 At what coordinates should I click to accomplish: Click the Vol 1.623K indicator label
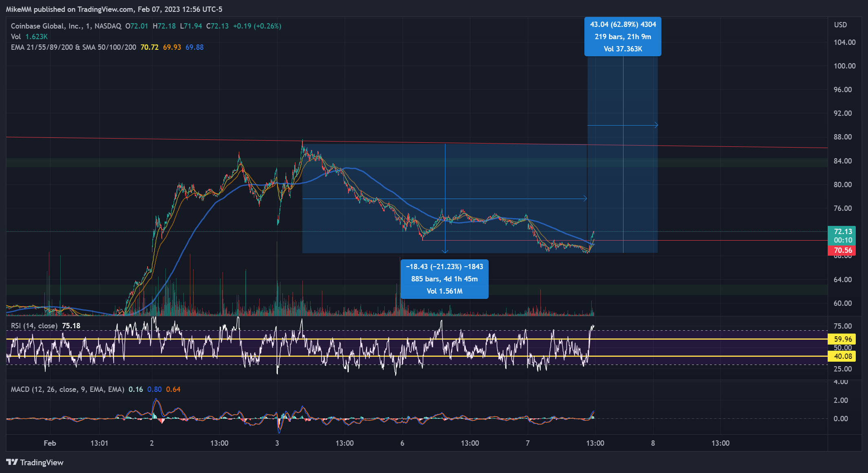[x=29, y=36]
